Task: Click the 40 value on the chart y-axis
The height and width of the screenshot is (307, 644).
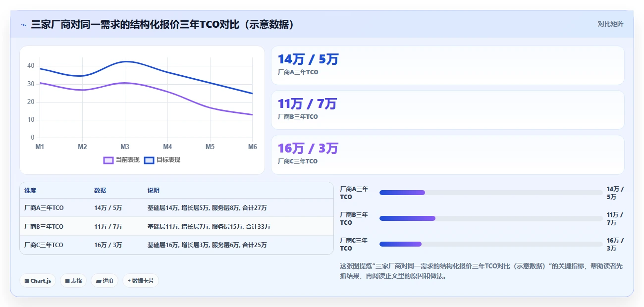Action: click(31, 66)
